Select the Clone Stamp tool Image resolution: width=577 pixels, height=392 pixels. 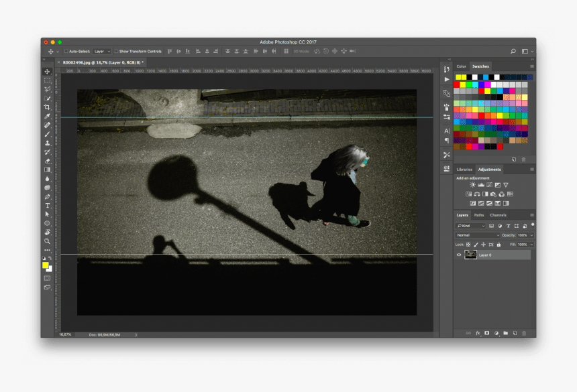[48, 143]
